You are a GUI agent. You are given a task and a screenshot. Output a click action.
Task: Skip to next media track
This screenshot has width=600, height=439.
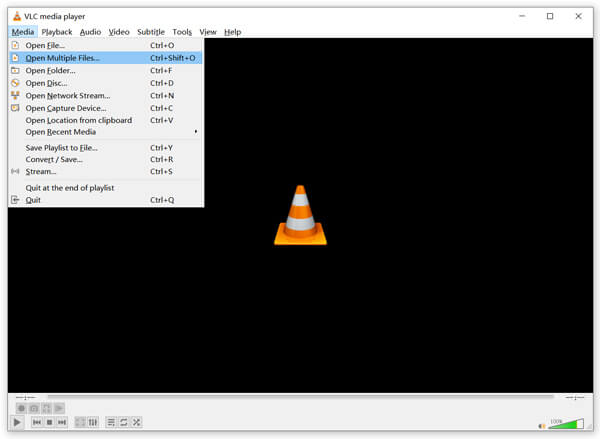pyautogui.click(x=62, y=422)
